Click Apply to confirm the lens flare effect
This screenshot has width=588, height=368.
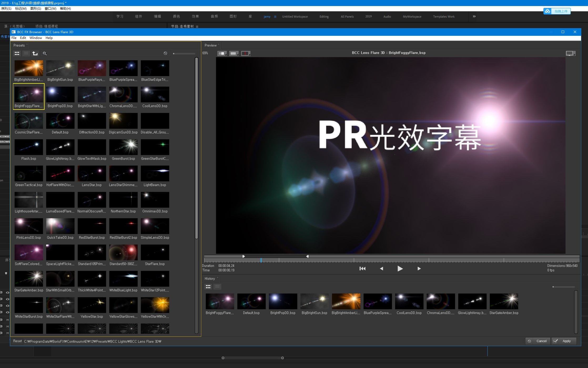point(567,341)
